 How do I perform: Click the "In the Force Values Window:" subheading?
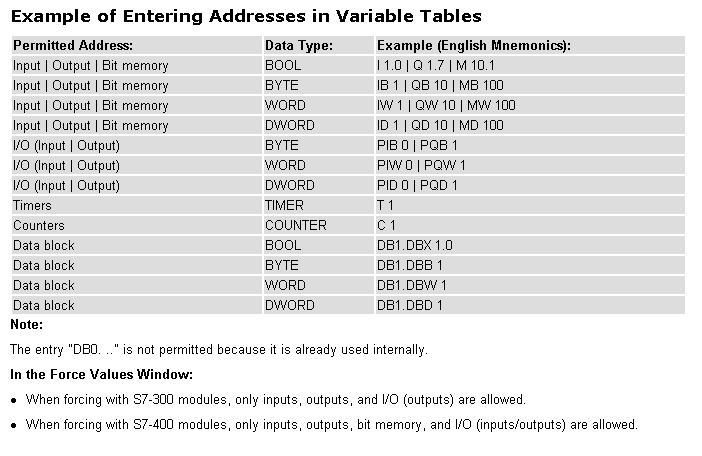pos(101,374)
